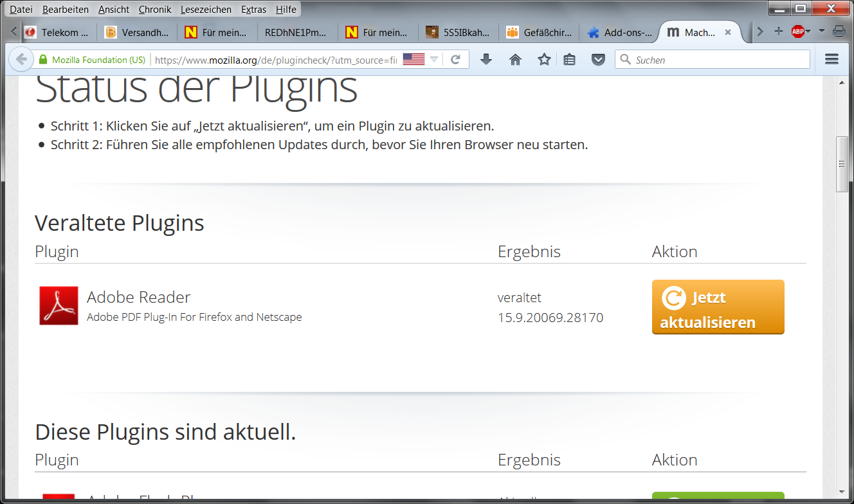Click the scrollbar down arrow
Image resolution: width=854 pixels, height=504 pixels.
[x=842, y=491]
